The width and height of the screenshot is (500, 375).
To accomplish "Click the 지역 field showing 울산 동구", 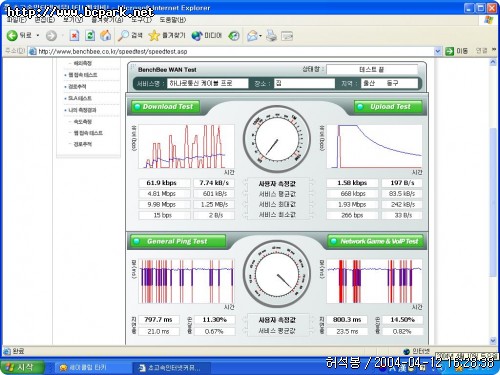I will click(389, 83).
